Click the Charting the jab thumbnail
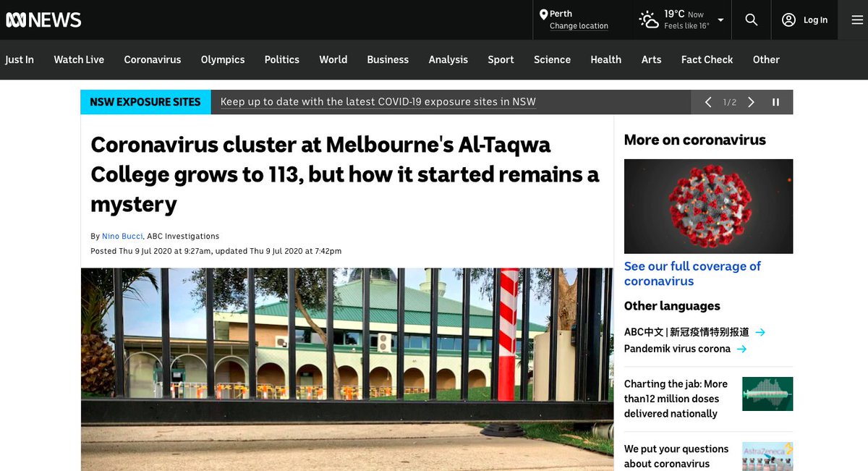Screen dimensions: 868x471 point(767,394)
